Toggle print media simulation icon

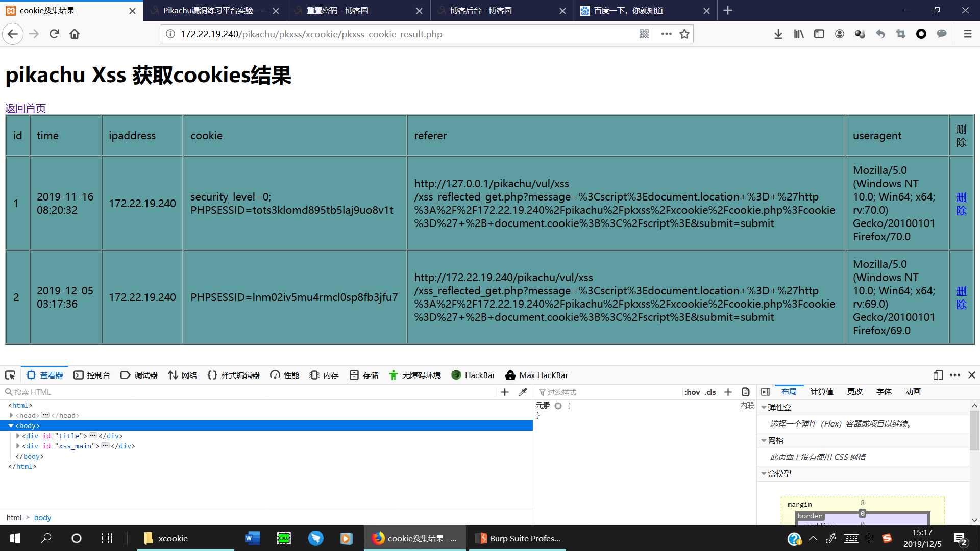coord(746,392)
